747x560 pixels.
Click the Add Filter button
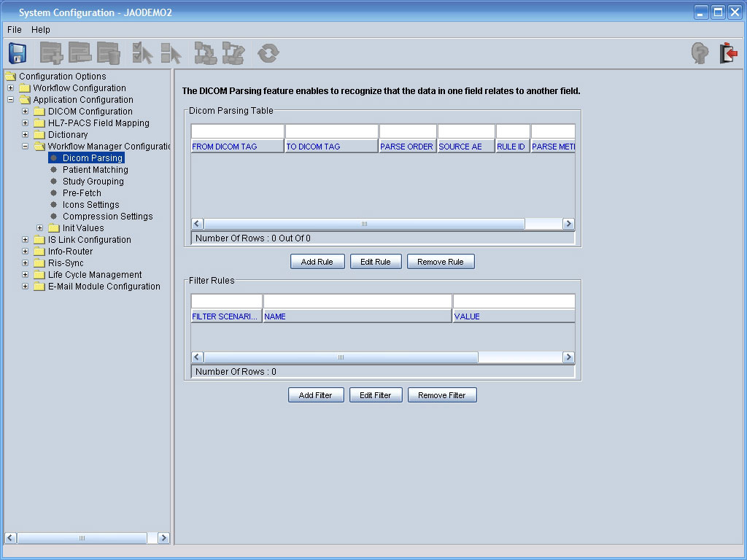tap(315, 394)
